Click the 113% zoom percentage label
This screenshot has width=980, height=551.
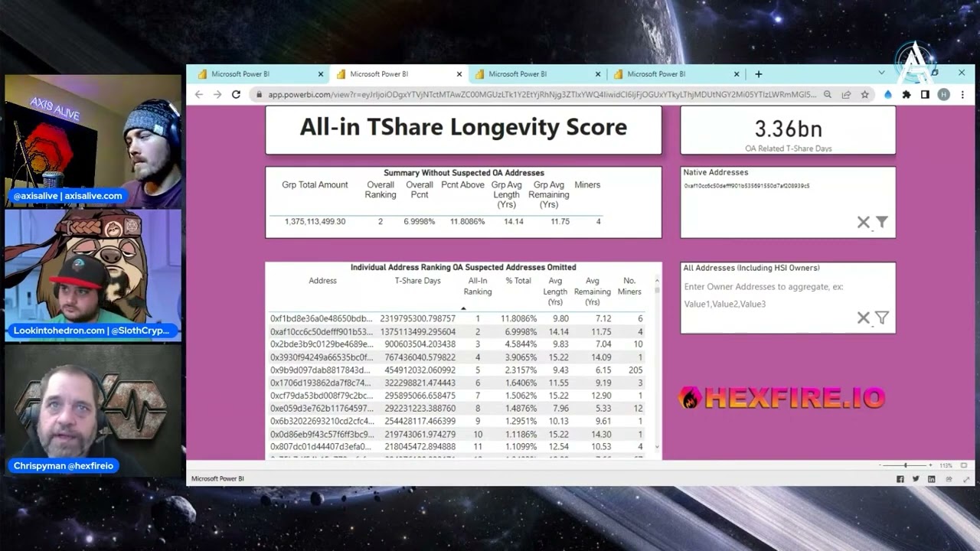pos(945,465)
